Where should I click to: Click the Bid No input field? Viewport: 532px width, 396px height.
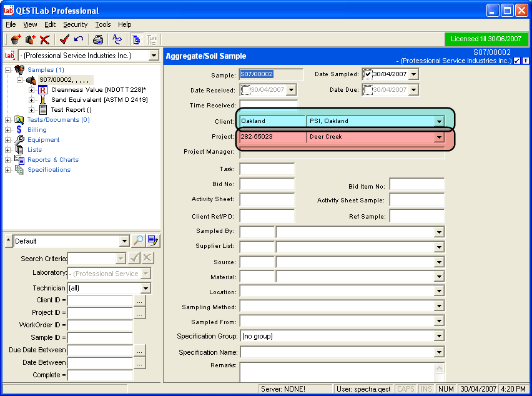click(267, 184)
